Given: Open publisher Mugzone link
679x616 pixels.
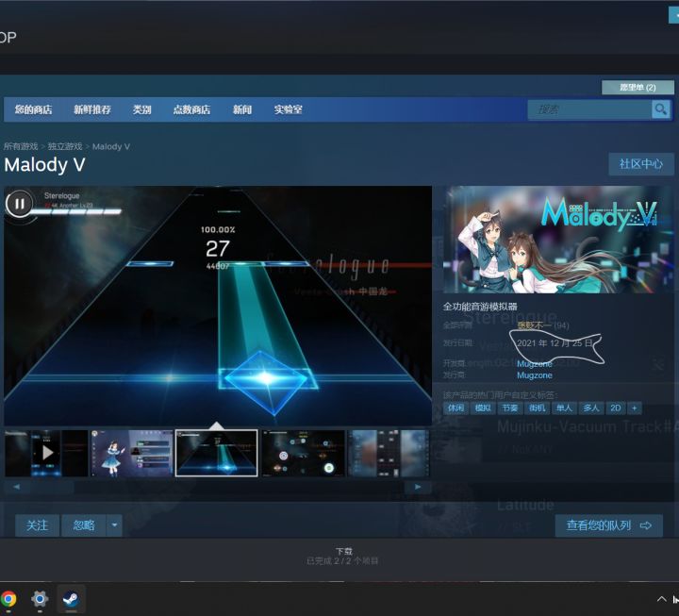Looking at the screenshot, I should coord(535,375).
